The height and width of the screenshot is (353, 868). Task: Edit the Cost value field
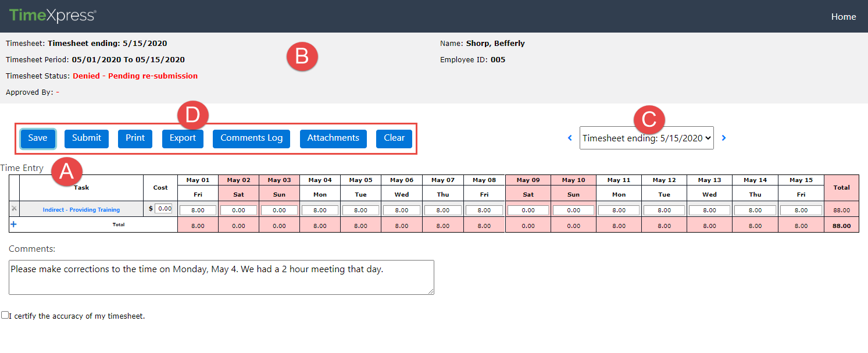(165, 209)
